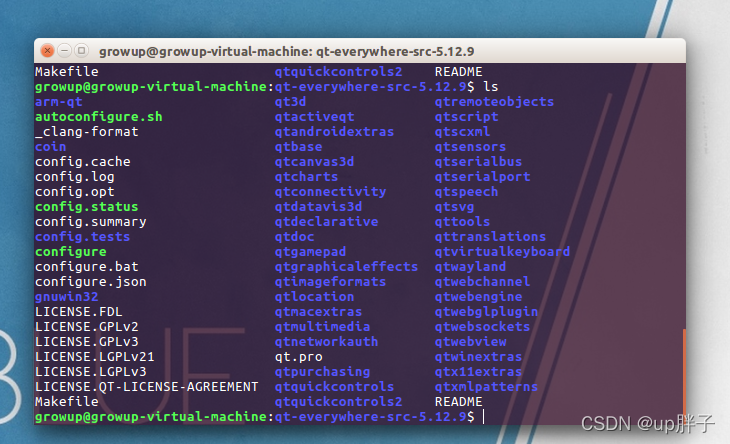Click qtimageformats directory name
This screenshot has height=444, width=730.
click(x=331, y=282)
